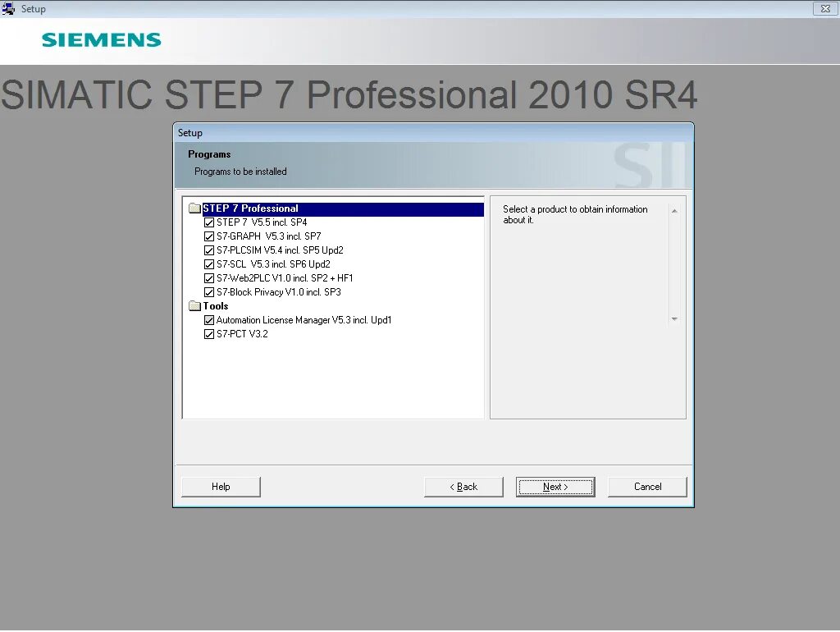This screenshot has width=840, height=632.
Task: Toggle S7-SCL V5.3 checkbox
Action: click(209, 264)
